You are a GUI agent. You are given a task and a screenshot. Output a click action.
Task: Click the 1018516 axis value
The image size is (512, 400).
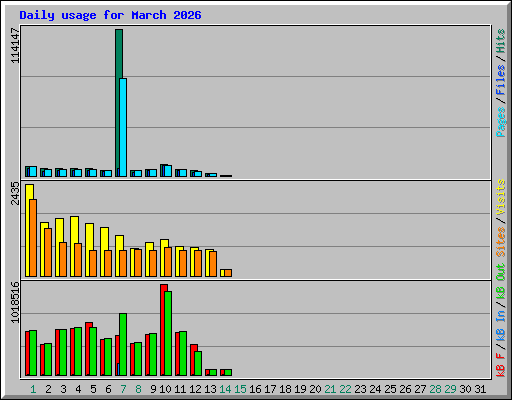point(15,302)
